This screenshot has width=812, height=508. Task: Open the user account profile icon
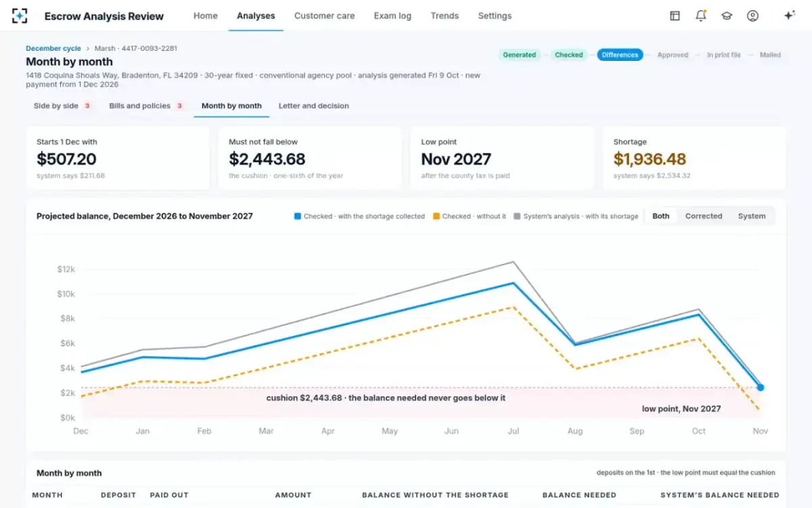point(752,16)
